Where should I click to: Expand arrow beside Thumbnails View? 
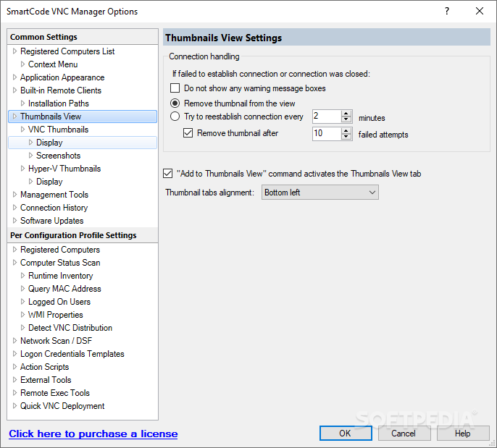14,117
